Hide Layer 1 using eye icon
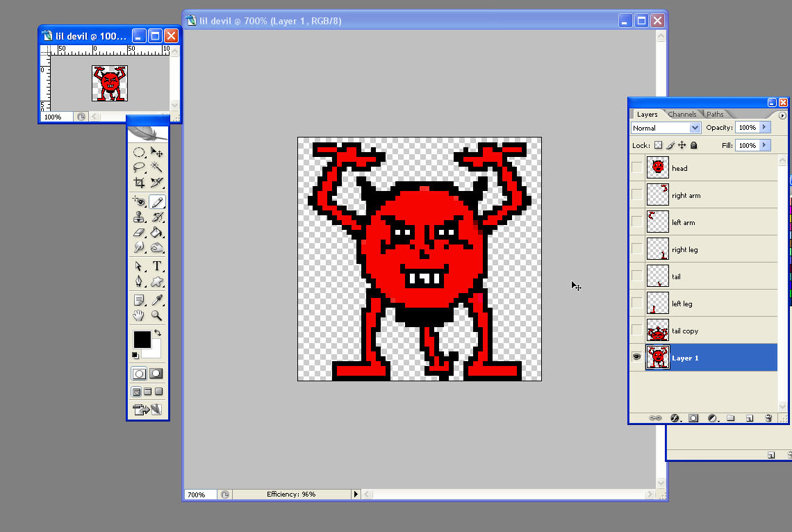This screenshot has height=532, width=792. pyautogui.click(x=637, y=358)
